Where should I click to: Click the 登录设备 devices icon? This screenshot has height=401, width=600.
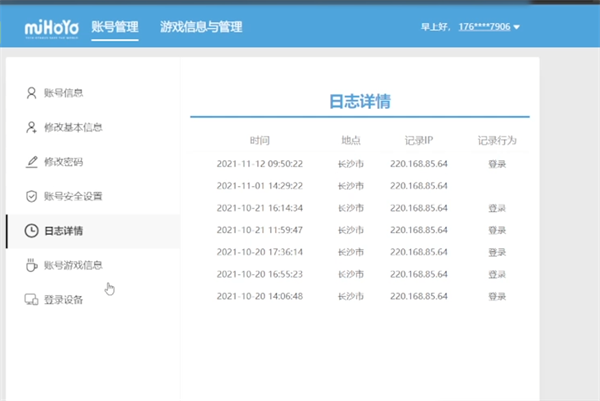[x=30, y=299]
